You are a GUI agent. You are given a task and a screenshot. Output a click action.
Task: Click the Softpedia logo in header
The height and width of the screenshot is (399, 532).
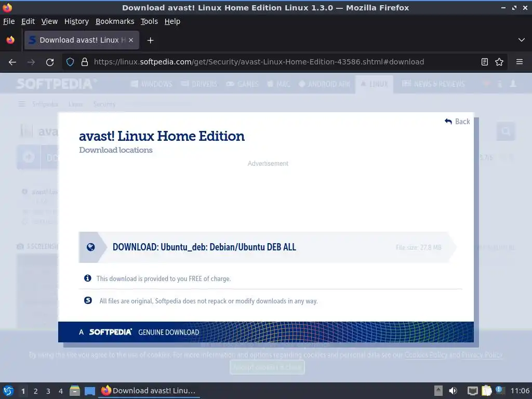tap(56, 84)
